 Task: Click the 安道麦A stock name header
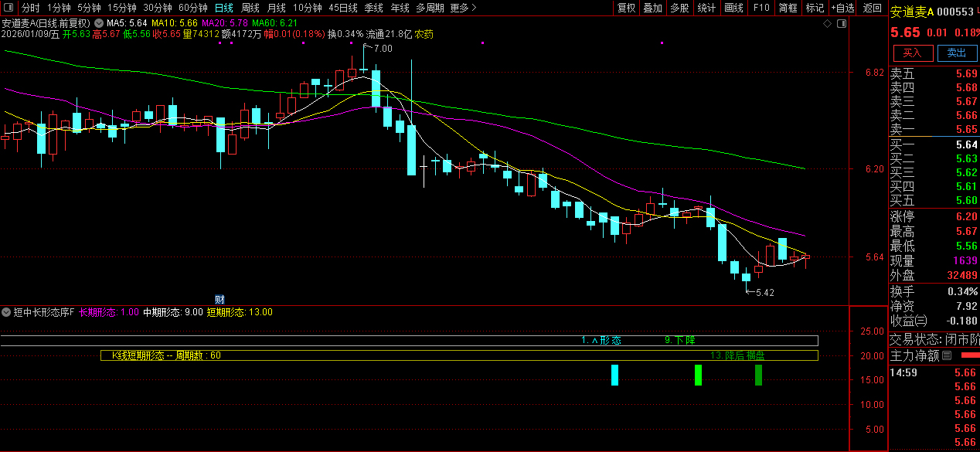[x=912, y=12]
